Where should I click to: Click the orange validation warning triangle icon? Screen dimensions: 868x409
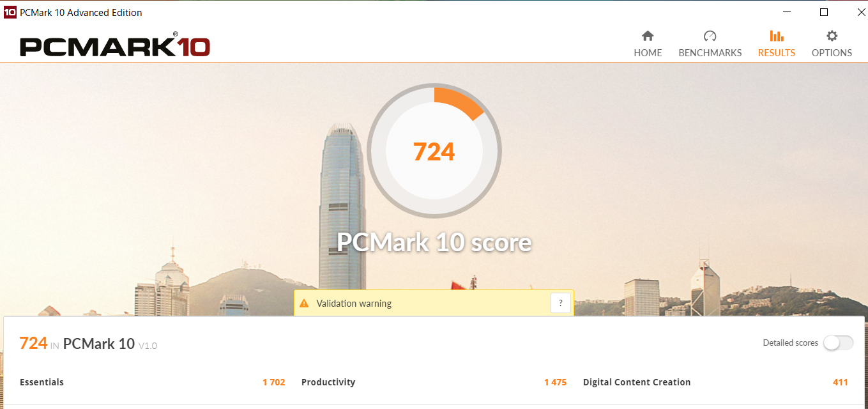click(304, 304)
